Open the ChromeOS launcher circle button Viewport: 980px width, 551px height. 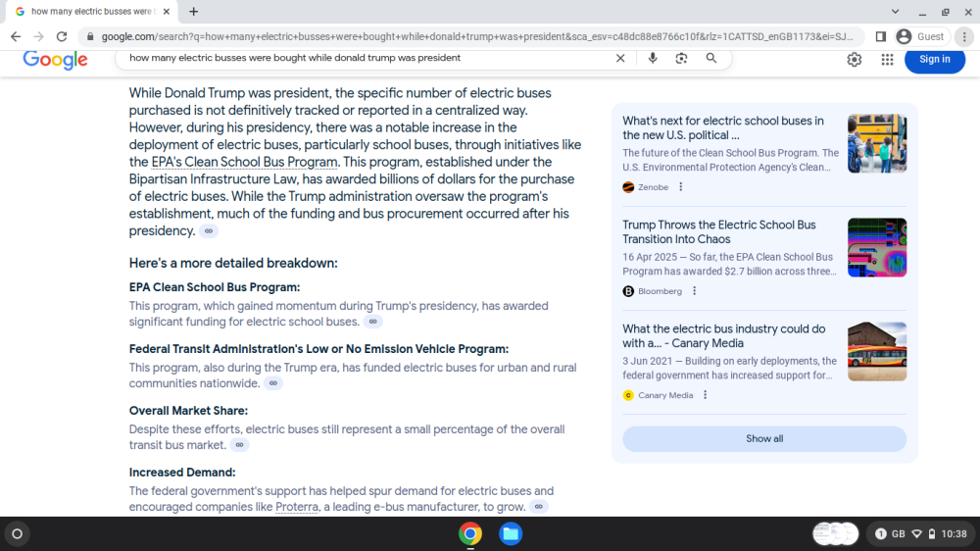tap(18, 534)
